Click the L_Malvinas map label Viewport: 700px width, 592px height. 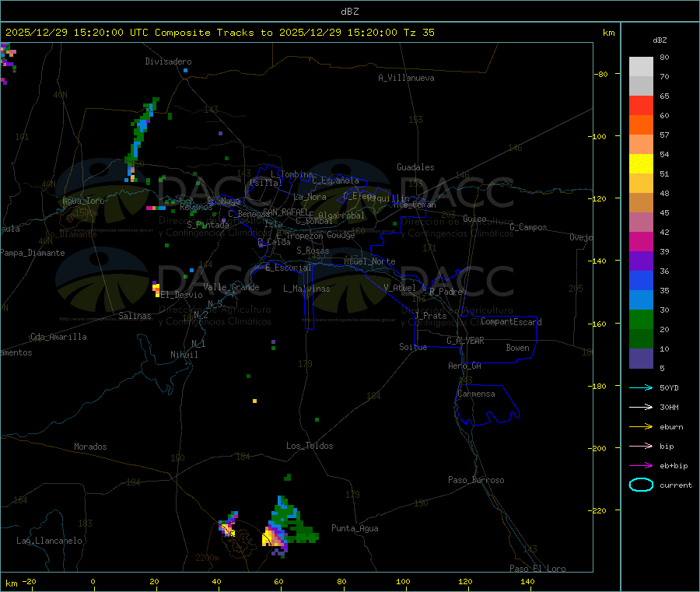306,289
